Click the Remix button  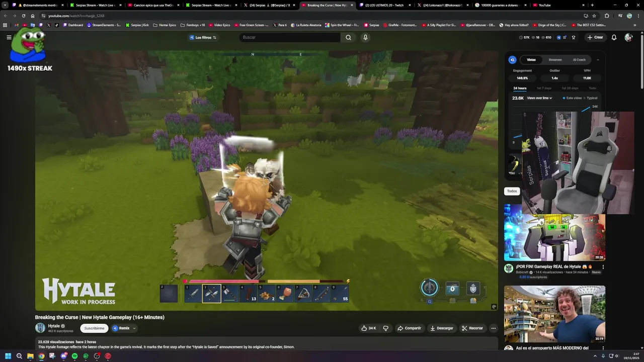pos(121,328)
